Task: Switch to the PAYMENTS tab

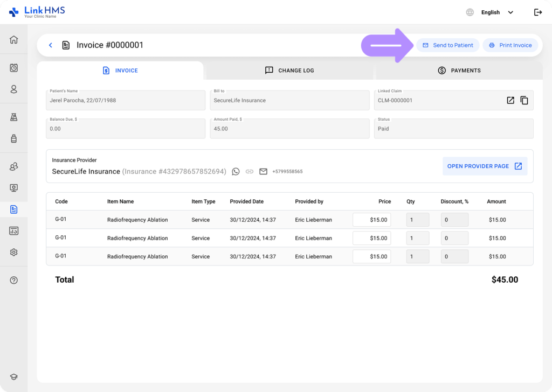Action: click(x=459, y=71)
